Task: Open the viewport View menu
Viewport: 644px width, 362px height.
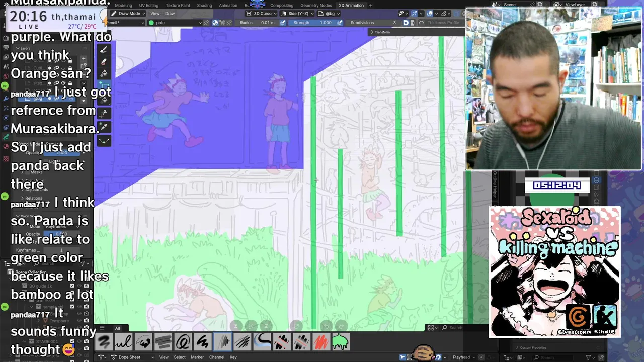Action: [x=155, y=14]
